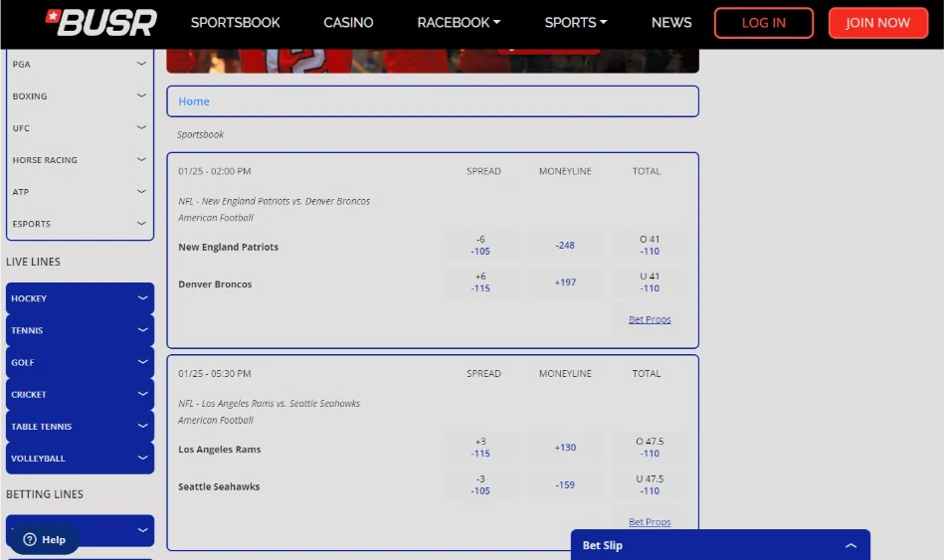Viewport: 944px width, 560px height.
Task: Click Los Angeles Rams team name
Action: click(220, 450)
